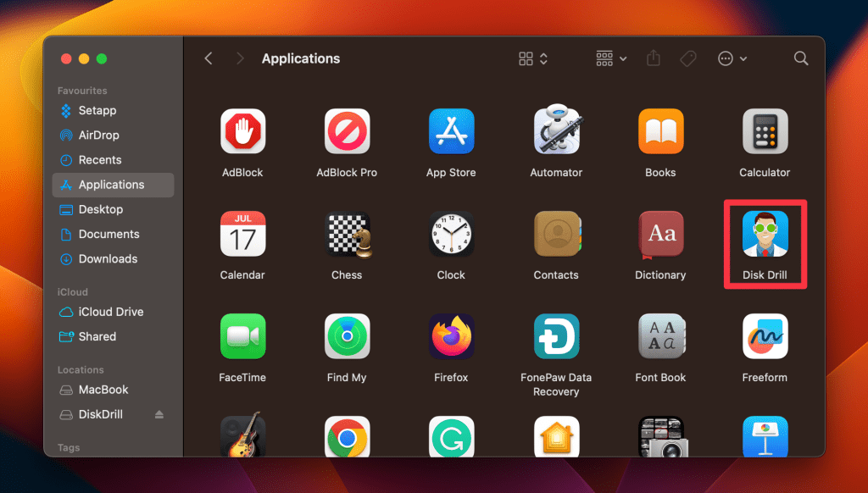This screenshot has height=493, width=868.
Task: Select the Contacts app icon
Action: point(556,234)
